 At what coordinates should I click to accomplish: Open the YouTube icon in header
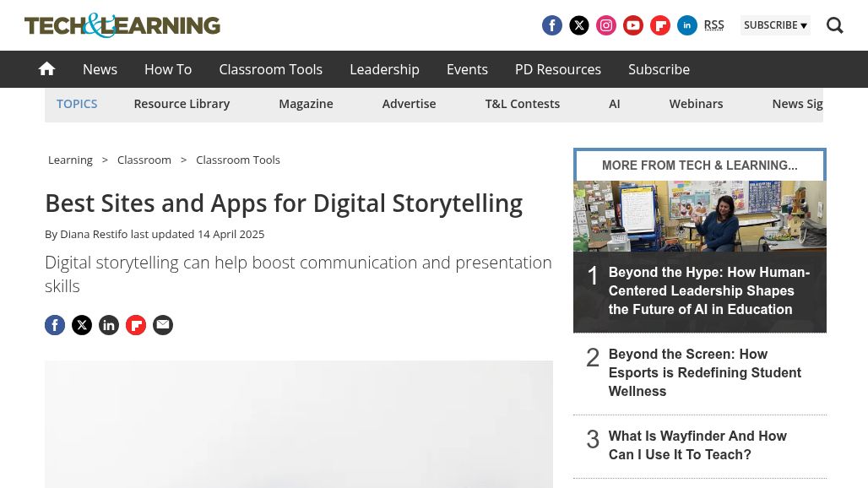[x=633, y=25]
